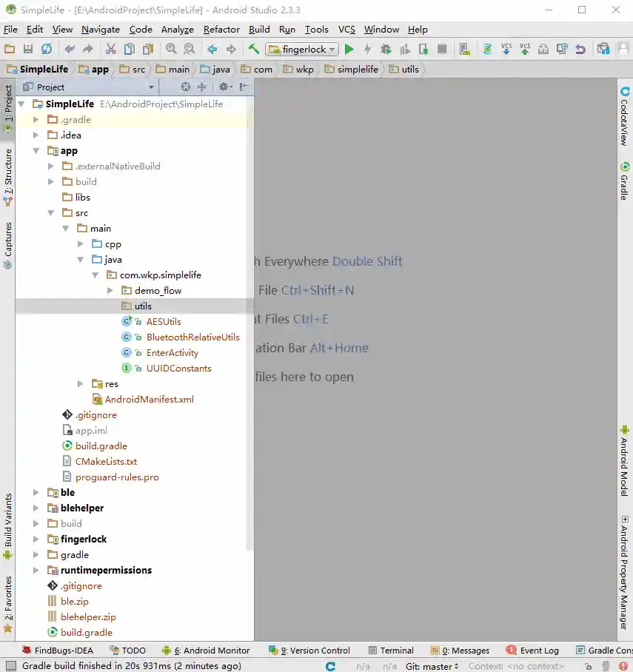
Task: Click scroll from source target icon
Action: click(x=186, y=87)
